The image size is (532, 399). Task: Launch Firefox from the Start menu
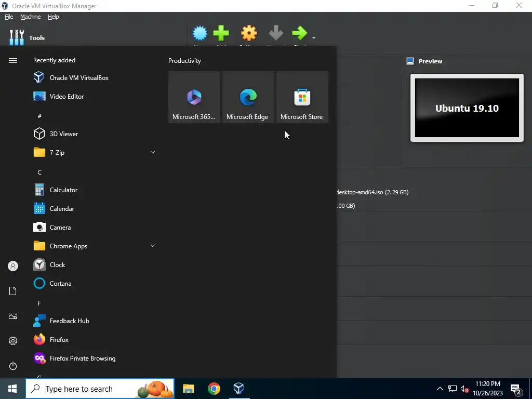click(x=95, y=340)
